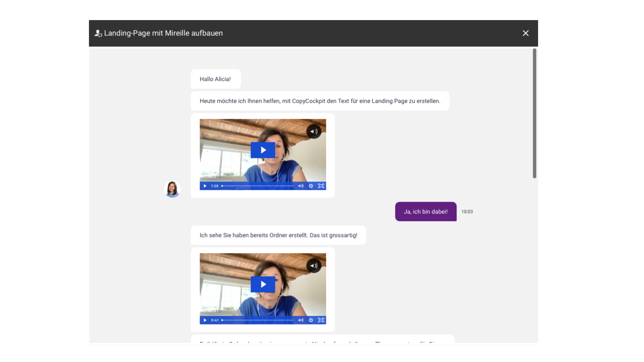The width and height of the screenshot is (644, 362).
Task: Play the 1:28 video with the big play button
Action: coord(263,150)
